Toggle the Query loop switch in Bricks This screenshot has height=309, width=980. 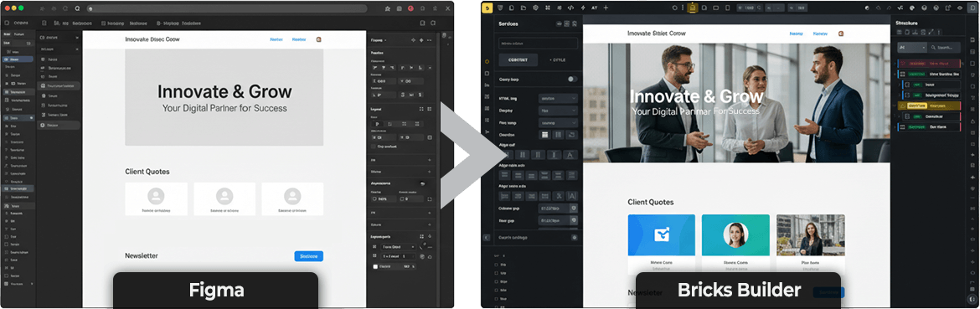572,80
